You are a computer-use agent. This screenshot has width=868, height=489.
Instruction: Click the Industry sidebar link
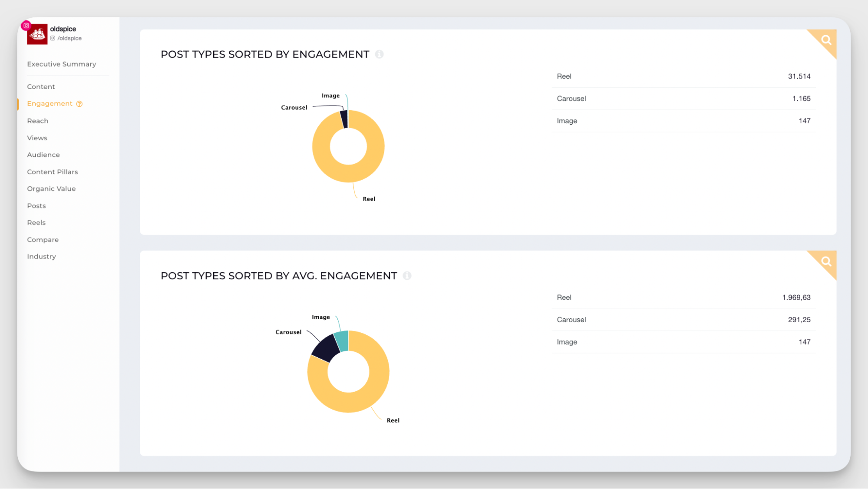(x=41, y=256)
